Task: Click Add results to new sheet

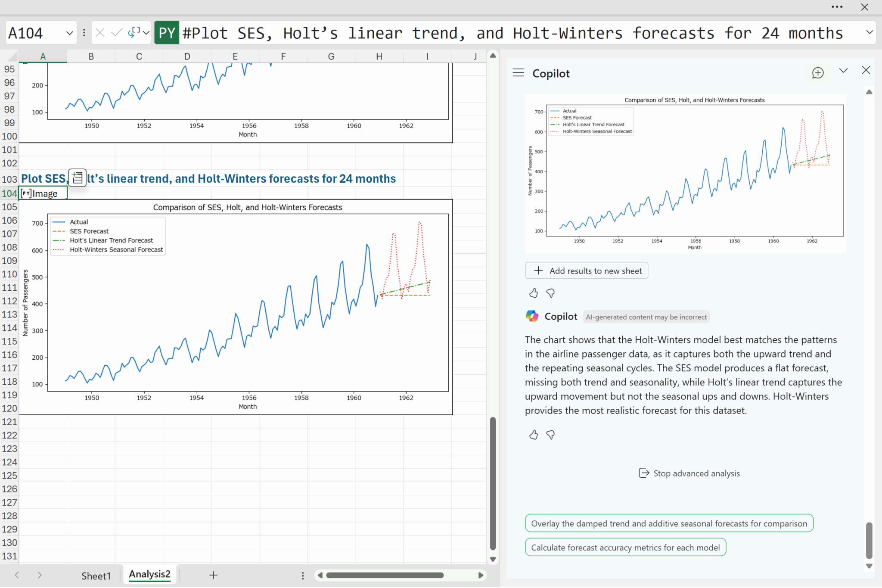Action: pyautogui.click(x=586, y=271)
